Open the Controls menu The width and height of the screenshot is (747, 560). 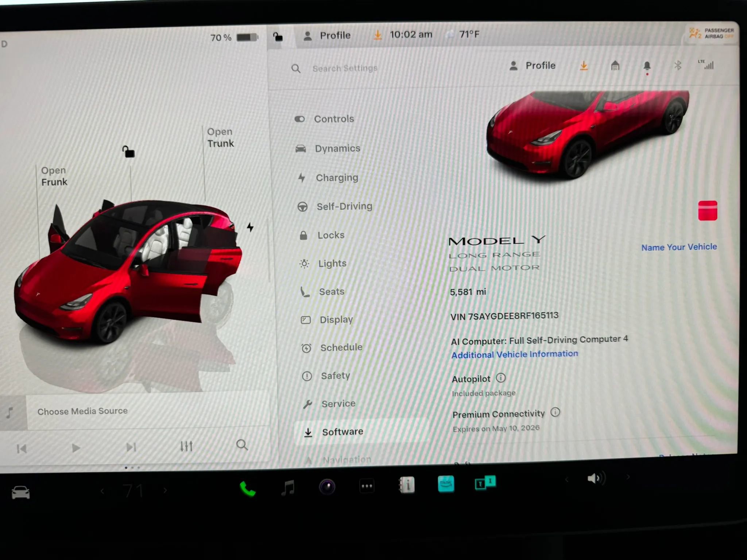[325, 119]
